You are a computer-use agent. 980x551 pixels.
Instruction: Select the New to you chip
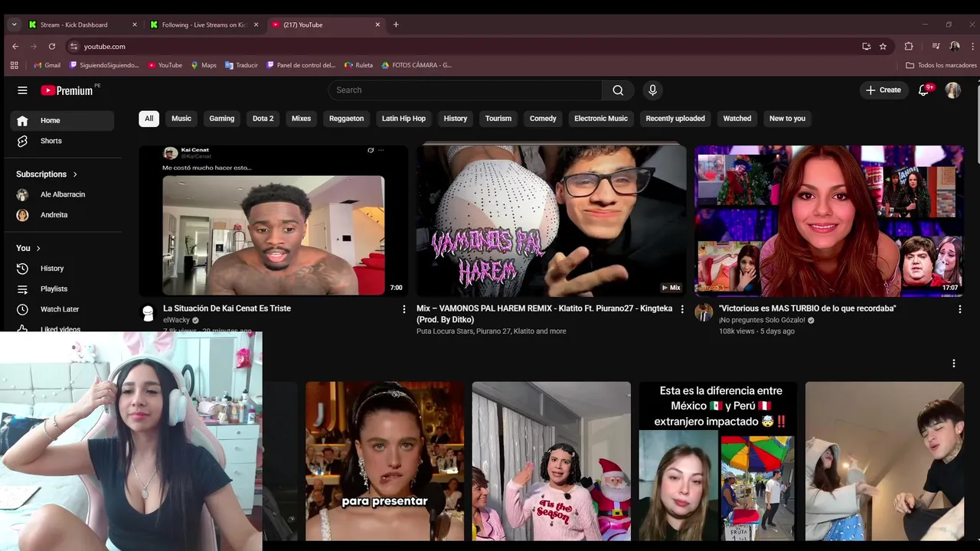click(787, 119)
